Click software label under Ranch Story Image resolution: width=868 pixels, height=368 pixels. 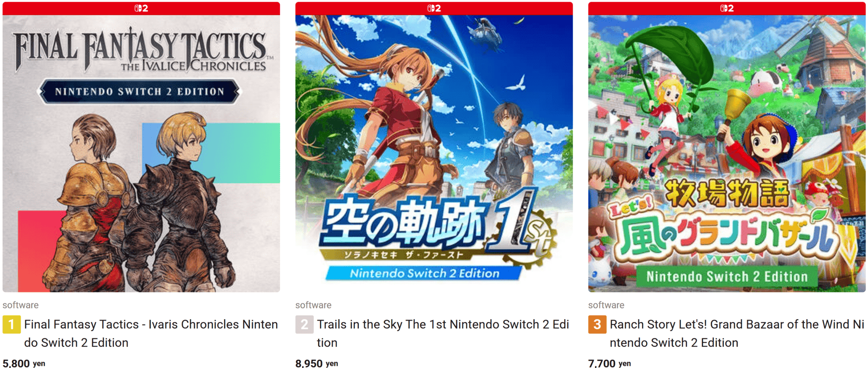[x=606, y=305]
